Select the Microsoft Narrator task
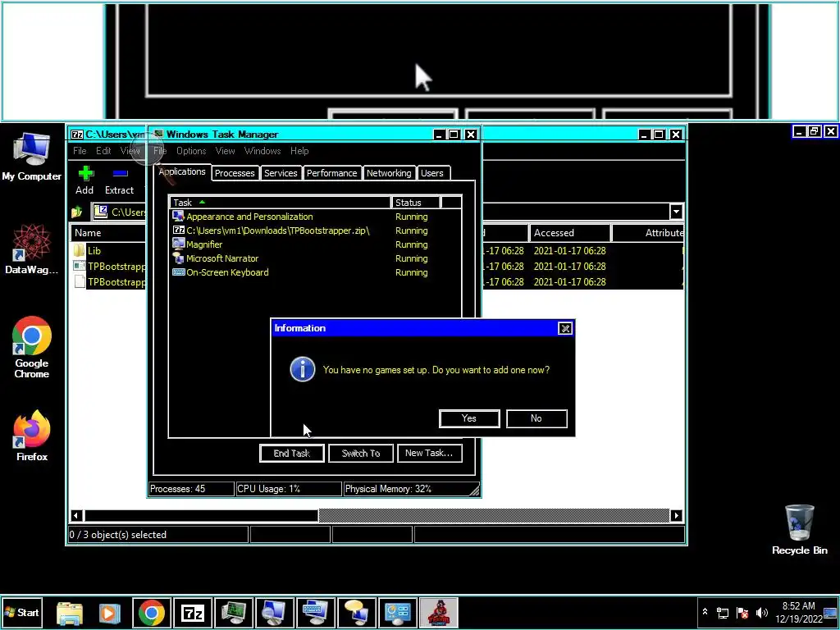Image resolution: width=840 pixels, height=630 pixels. tap(315, 258)
